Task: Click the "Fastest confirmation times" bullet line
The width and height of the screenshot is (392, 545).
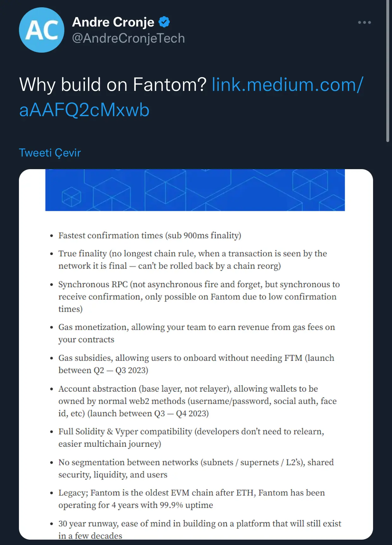Action: coord(150,235)
